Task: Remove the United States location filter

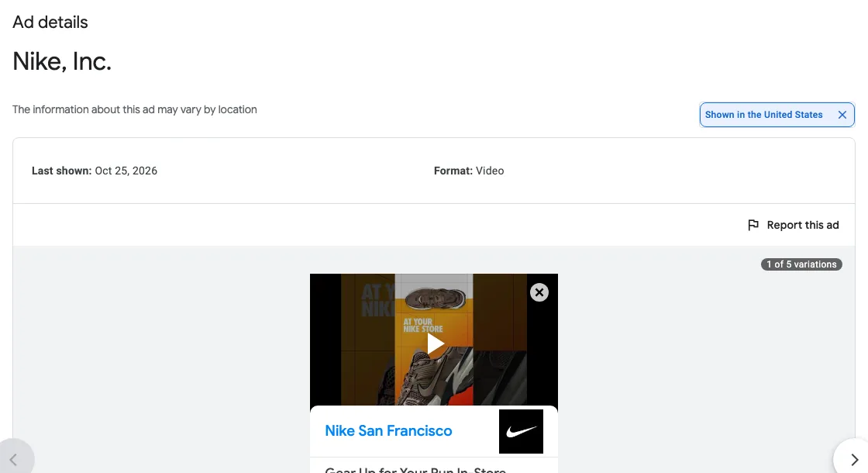Action: click(x=842, y=115)
